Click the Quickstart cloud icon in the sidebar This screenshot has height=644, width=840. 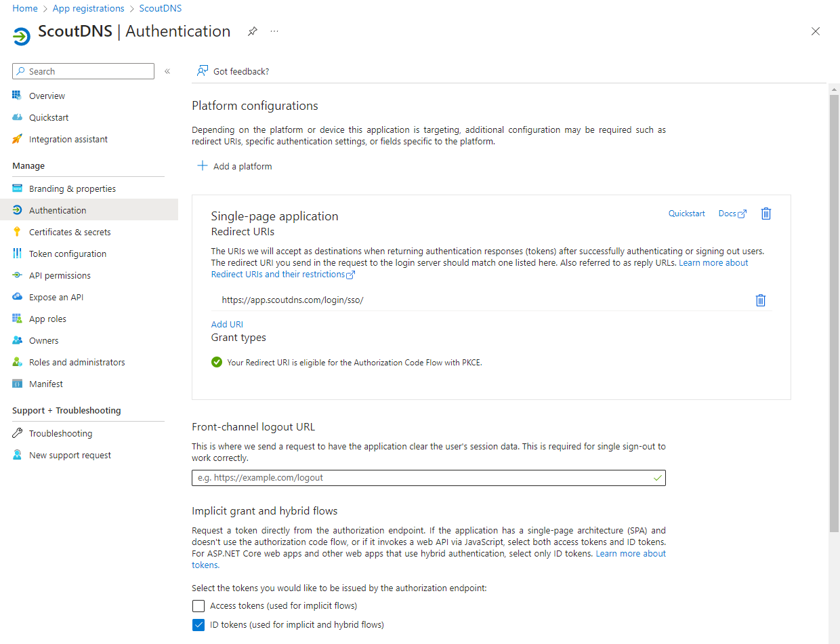17,117
